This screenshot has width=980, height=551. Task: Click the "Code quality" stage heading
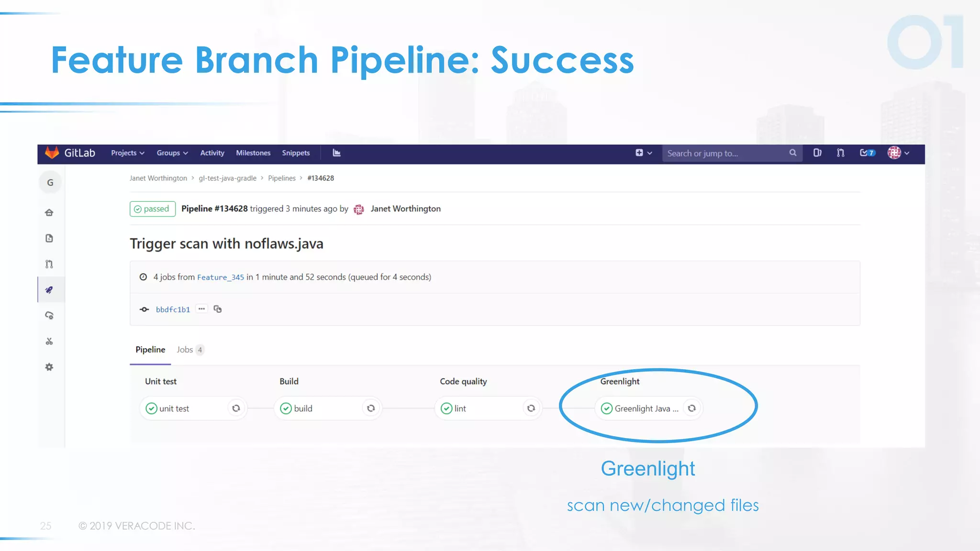[x=463, y=382]
